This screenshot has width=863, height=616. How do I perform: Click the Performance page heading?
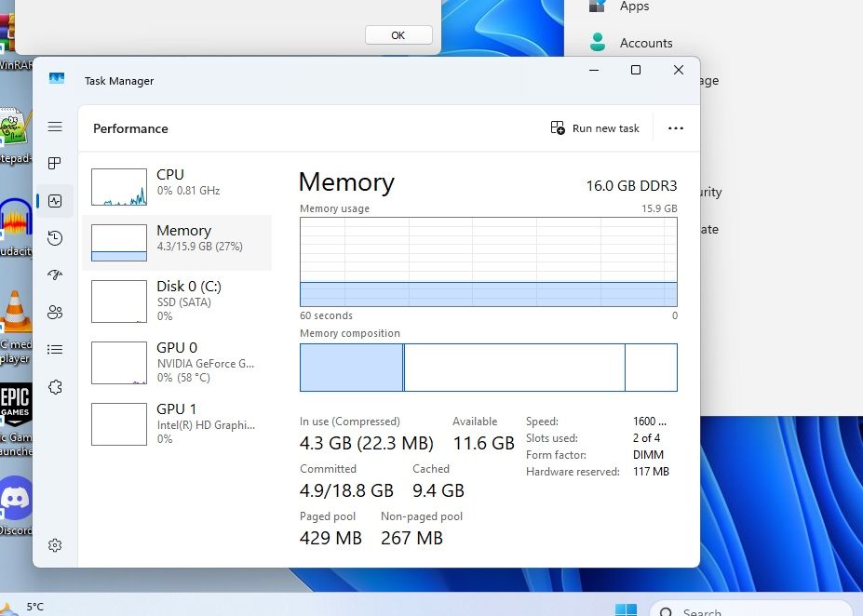pyautogui.click(x=130, y=128)
